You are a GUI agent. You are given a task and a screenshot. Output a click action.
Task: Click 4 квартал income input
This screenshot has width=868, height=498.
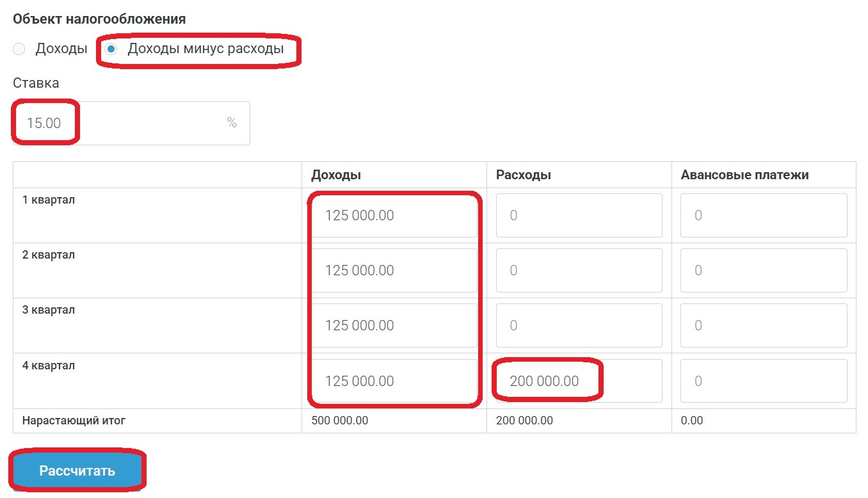[x=394, y=381]
